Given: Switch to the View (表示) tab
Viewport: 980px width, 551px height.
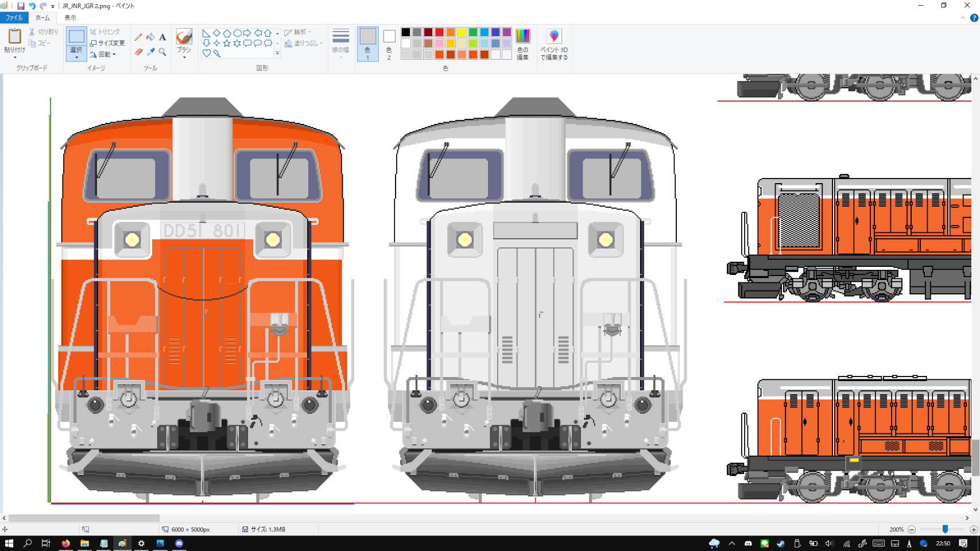Looking at the screenshot, I should (70, 18).
